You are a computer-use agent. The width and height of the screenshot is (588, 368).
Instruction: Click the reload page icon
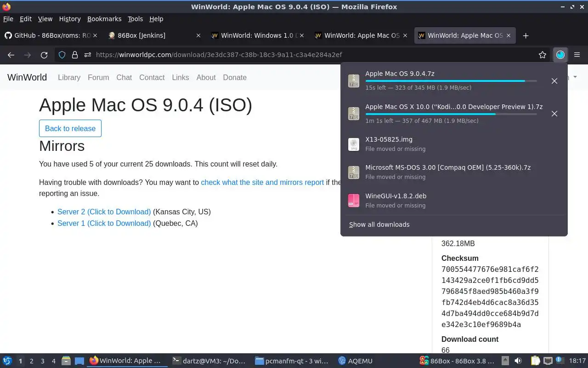point(44,55)
